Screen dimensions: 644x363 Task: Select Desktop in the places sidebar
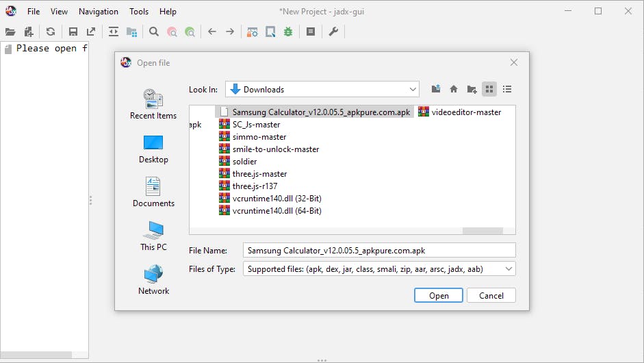(153, 149)
